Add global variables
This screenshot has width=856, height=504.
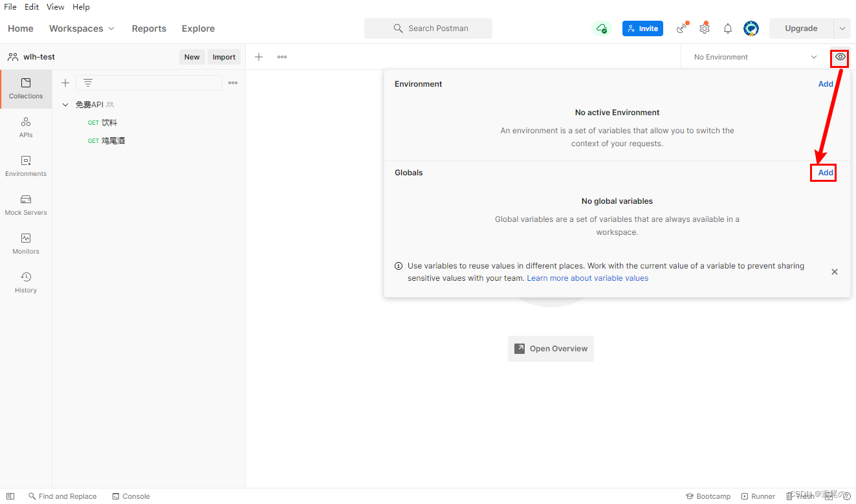click(x=826, y=173)
